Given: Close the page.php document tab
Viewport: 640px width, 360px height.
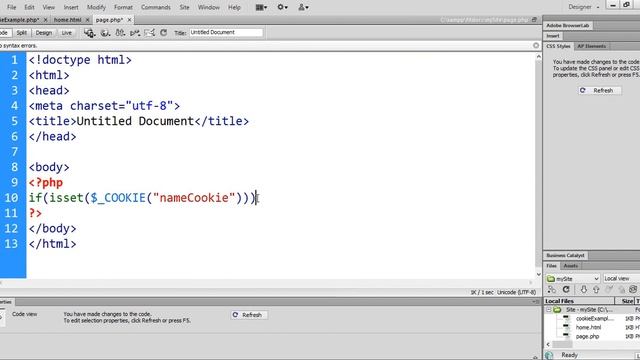Looking at the screenshot, I should click(129, 20).
